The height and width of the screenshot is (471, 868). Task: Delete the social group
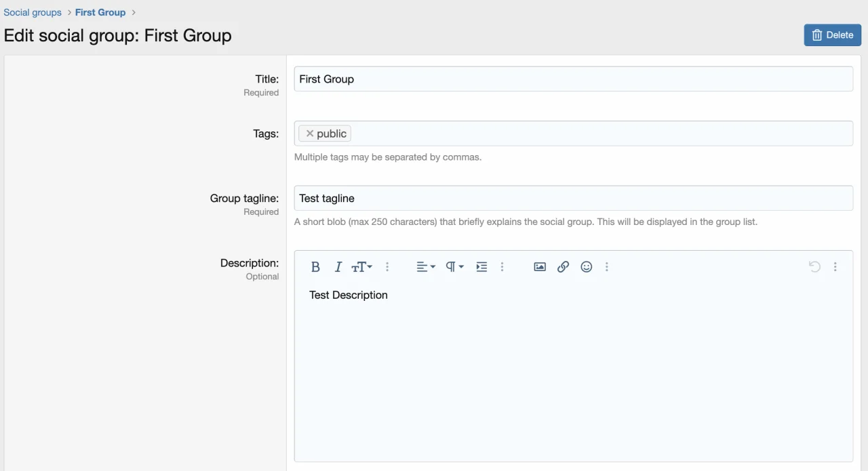832,35
